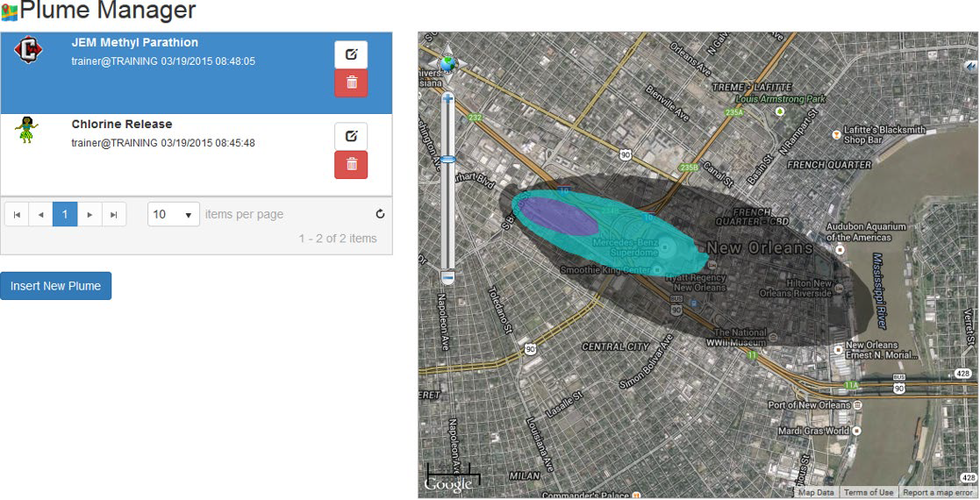Image resolution: width=980 pixels, height=500 pixels.
Task: Click the Louis Armstrong Park tree marker
Action: (x=779, y=111)
